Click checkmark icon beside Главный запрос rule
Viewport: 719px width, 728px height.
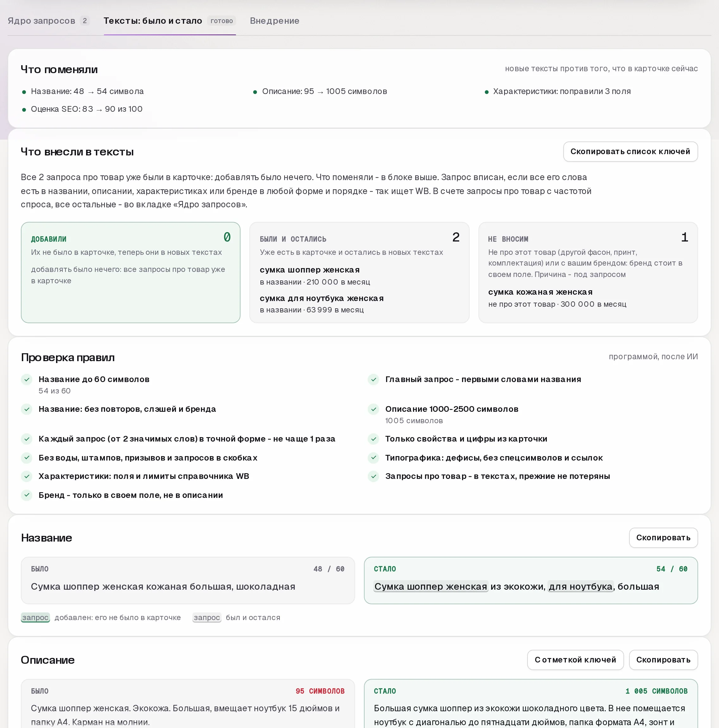pos(373,380)
